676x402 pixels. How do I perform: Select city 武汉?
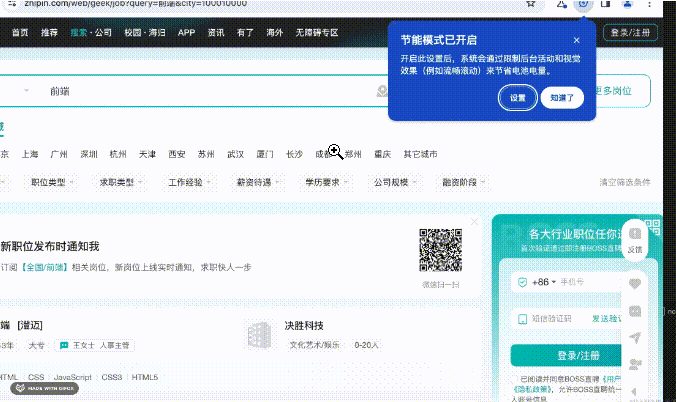tap(236, 154)
